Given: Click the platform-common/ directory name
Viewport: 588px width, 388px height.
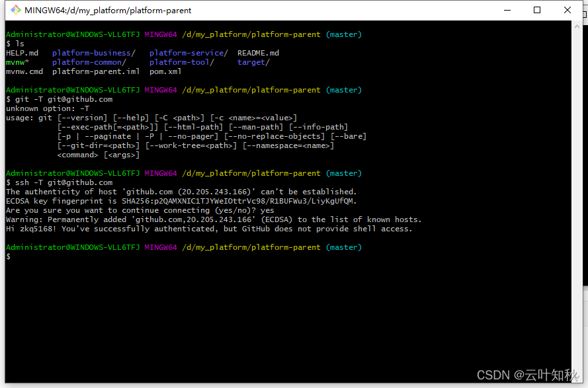Looking at the screenshot, I should click(x=89, y=62).
